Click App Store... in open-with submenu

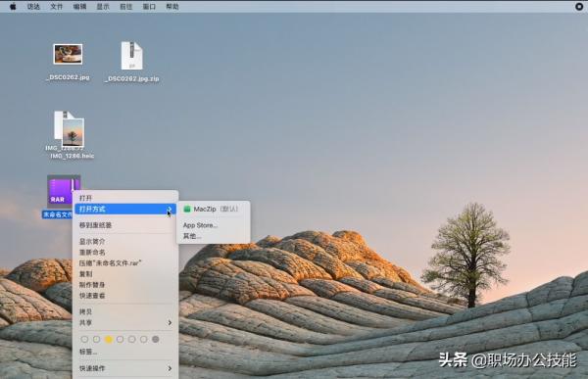click(200, 225)
